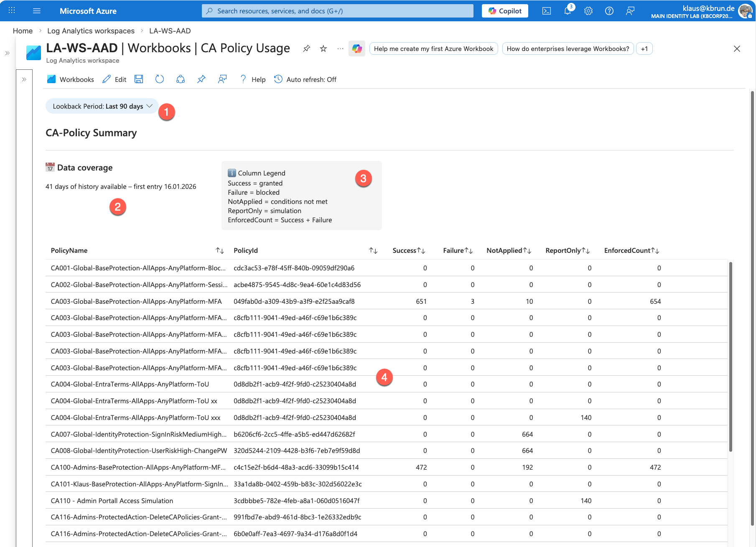This screenshot has height=547, width=756.
Task: Open the portal settings gear
Action: 588,11
